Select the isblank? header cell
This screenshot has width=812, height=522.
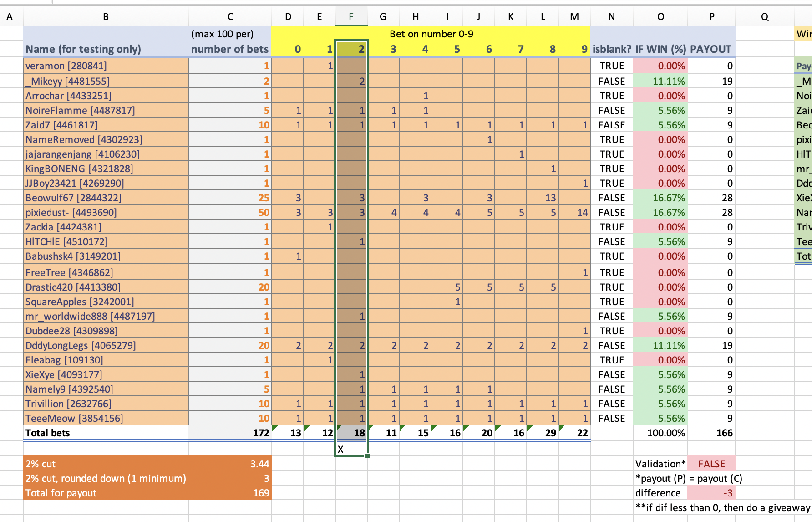pos(612,49)
